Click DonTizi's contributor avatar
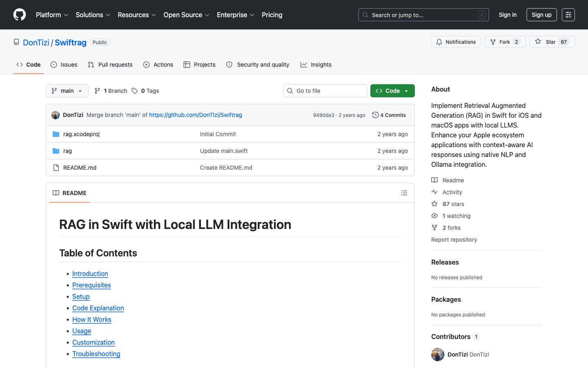This screenshot has height=368, width=588. click(x=438, y=355)
